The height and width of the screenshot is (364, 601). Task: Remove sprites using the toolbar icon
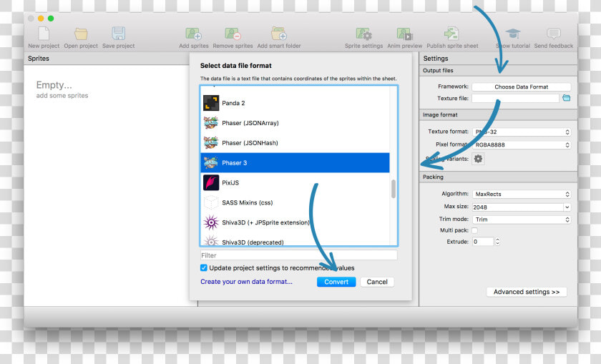click(x=233, y=38)
